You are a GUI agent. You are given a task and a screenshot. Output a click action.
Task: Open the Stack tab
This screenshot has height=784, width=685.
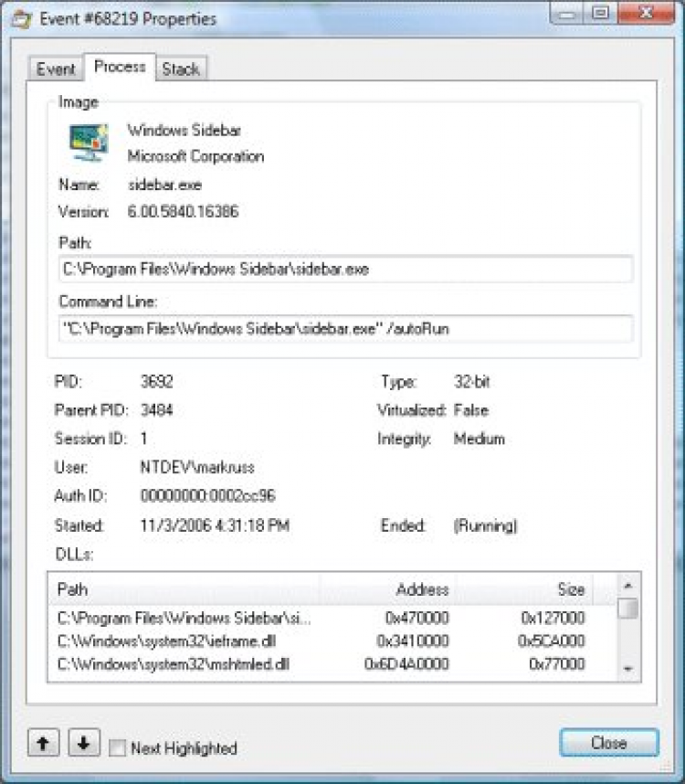[181, 69]
